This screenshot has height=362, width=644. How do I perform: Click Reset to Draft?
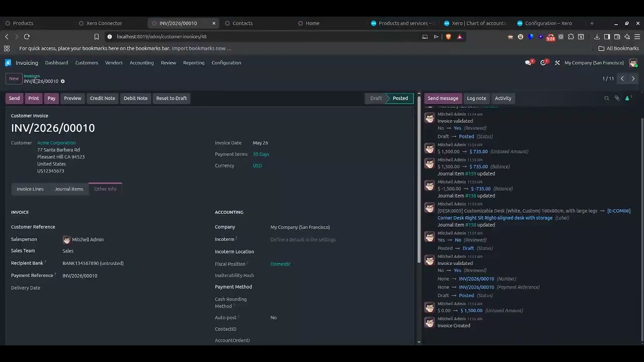click(172, 99)
